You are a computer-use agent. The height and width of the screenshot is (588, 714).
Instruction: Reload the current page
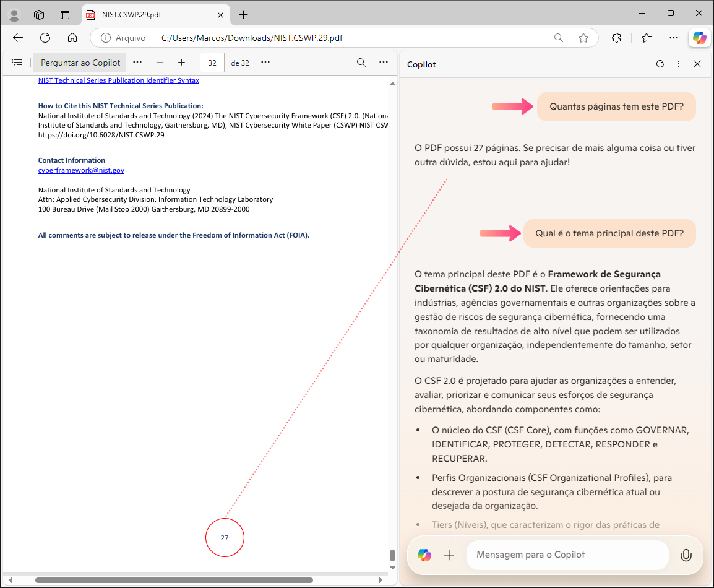45,38
